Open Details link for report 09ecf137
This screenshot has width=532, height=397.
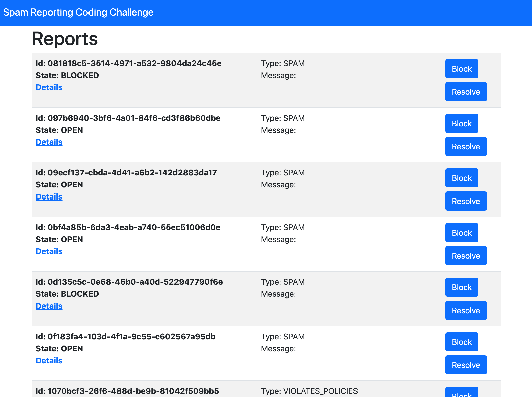[49, 197]
